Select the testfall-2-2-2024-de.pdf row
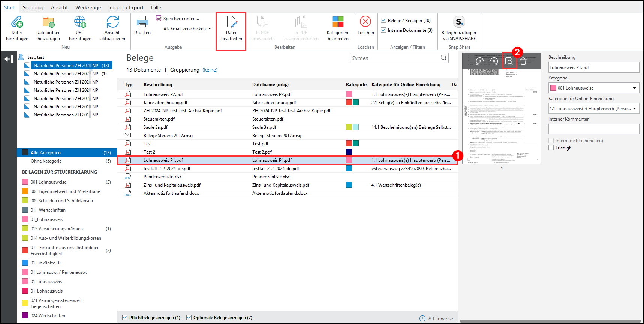The width and height of the screenshot is (644, 324). [287, 169]
